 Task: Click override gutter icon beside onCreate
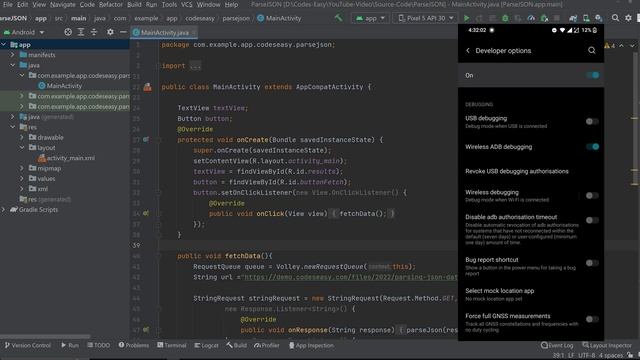click(x=146, y=140)
